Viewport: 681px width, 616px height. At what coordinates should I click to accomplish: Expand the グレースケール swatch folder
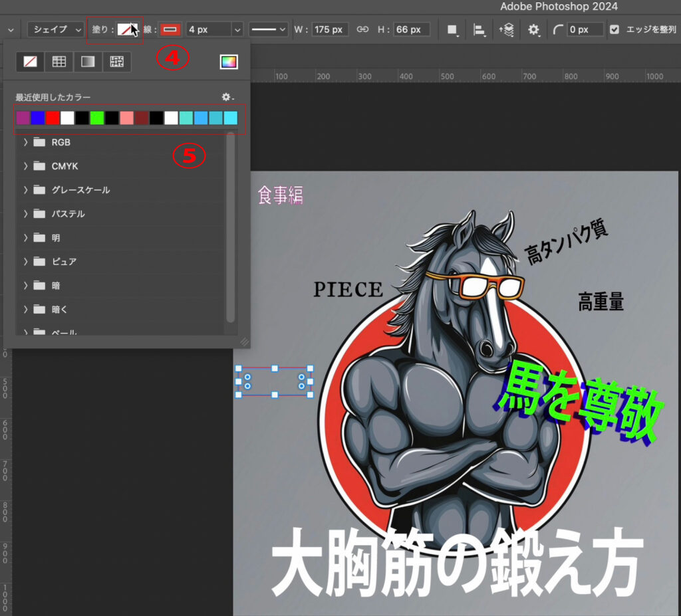click(x=25, y=189)
